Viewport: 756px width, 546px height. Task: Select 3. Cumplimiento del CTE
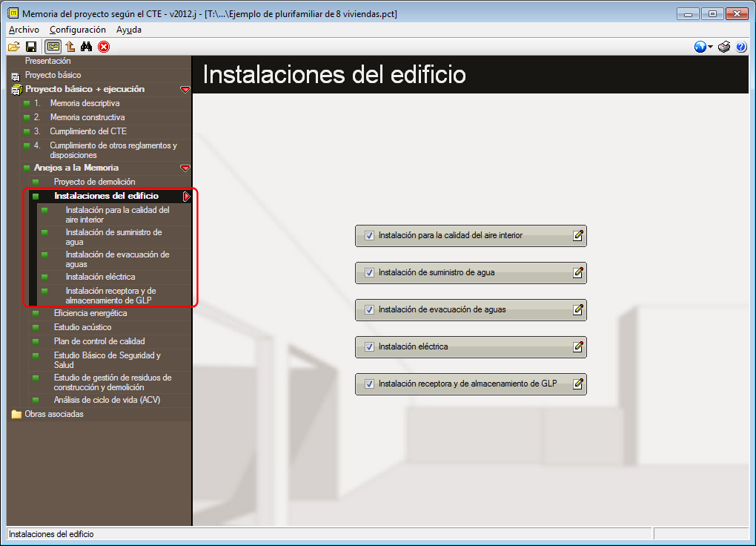pyautogui.click(x=88, y=131)
